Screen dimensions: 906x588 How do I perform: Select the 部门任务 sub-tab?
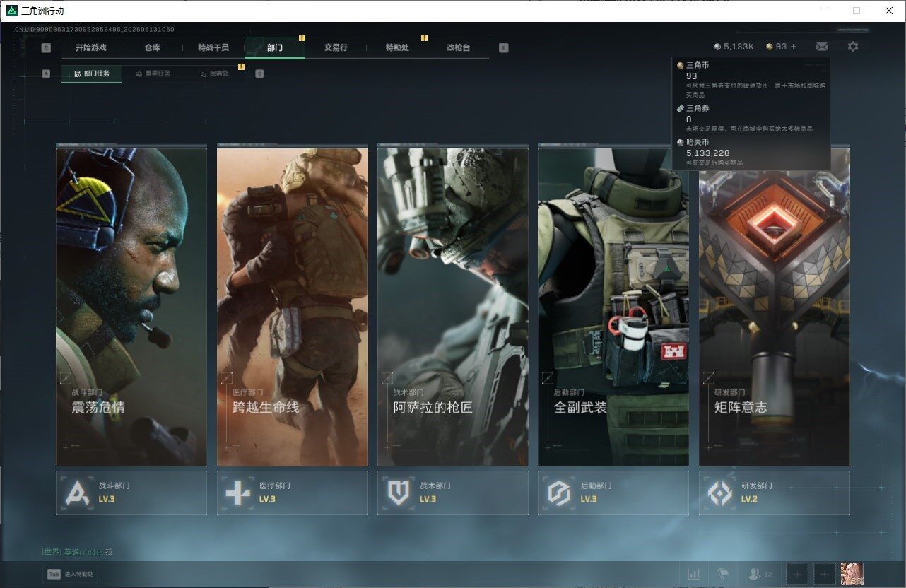(x=91, y=73)
